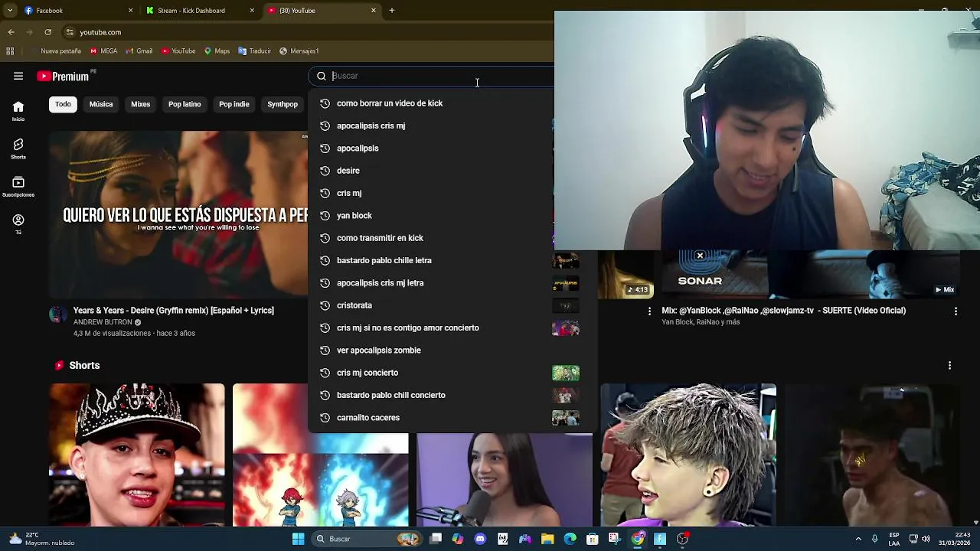Open Discord from the taskbar
The width and height of the screenshot is (980, 551).
tap(480, 539)
